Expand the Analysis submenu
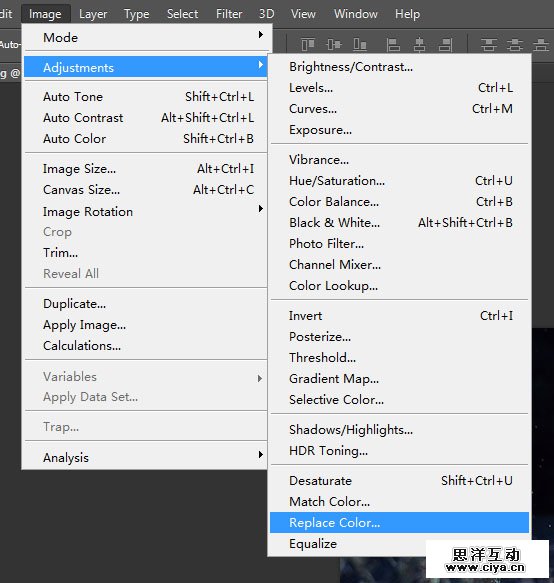Screen dimensions: 554x583 coord(146,457)
